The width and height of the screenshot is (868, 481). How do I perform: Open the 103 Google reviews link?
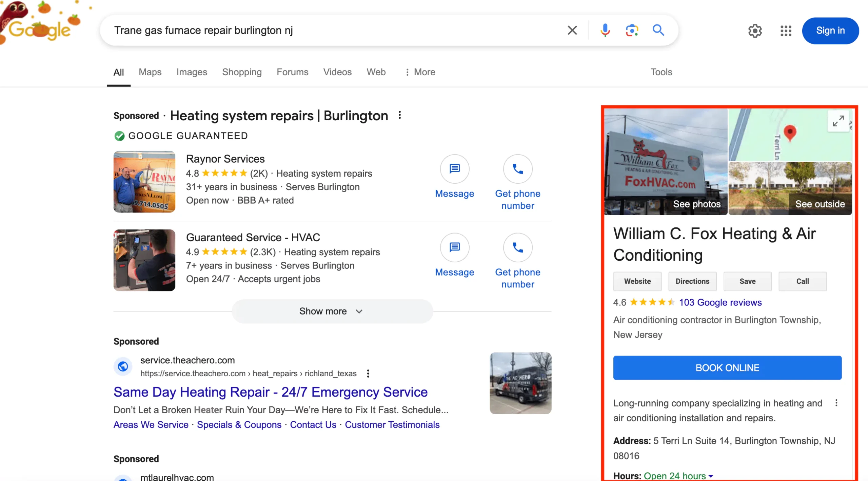(720, 302)
